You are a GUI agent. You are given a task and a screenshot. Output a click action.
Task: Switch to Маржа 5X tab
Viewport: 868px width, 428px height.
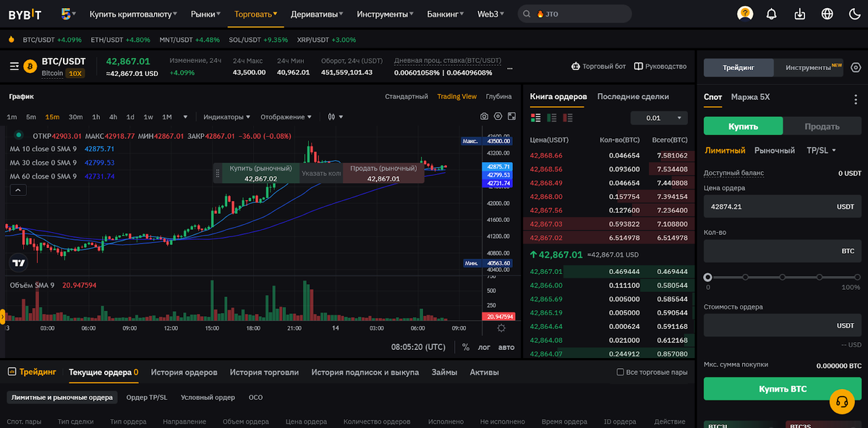[x=750, y=97]
